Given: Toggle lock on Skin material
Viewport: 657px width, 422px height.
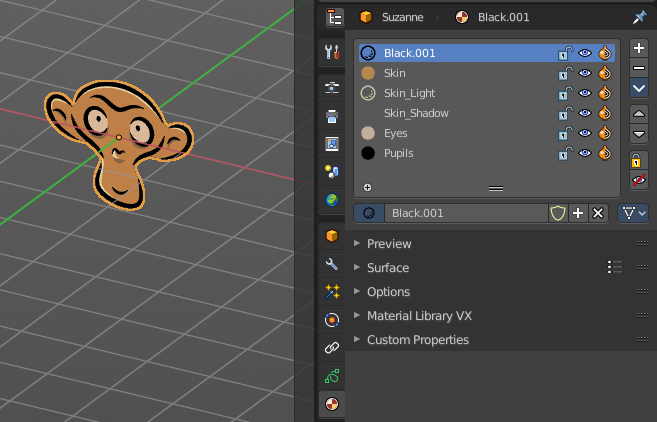Looking at the screenshot, I should click(565, 73).
